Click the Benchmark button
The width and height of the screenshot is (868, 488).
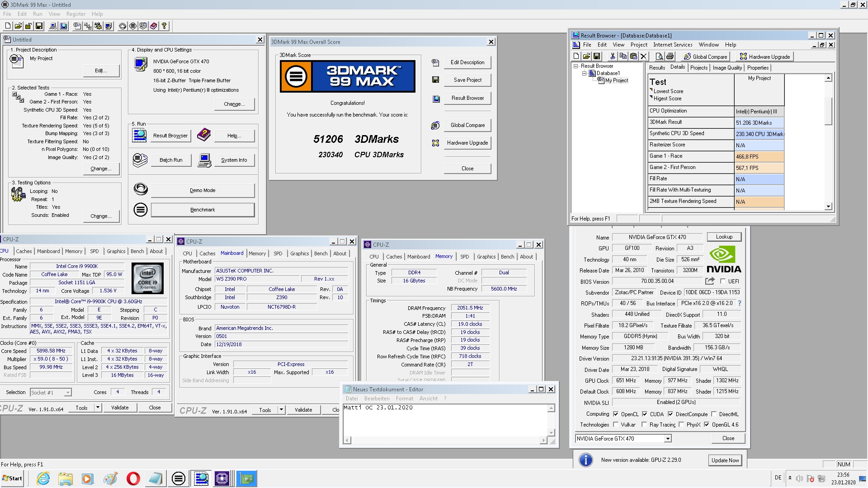pyautogui.click(x=203, y=210)
